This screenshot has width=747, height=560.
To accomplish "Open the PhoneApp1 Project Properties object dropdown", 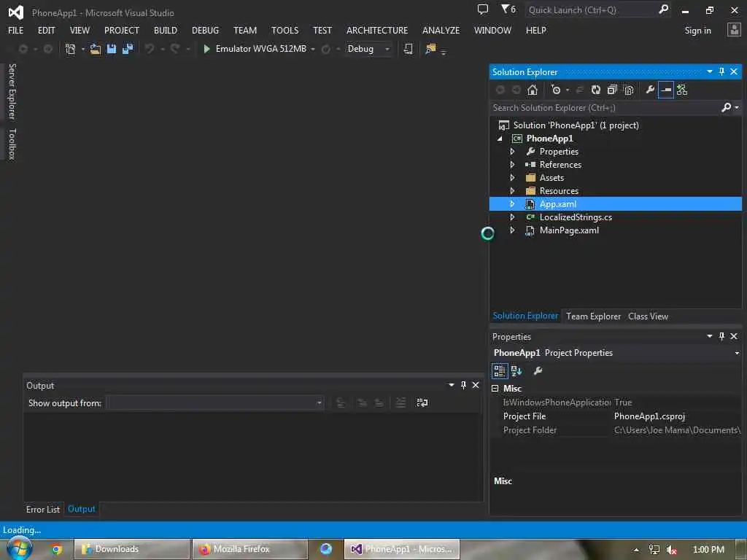I will [x=737, y=353].
